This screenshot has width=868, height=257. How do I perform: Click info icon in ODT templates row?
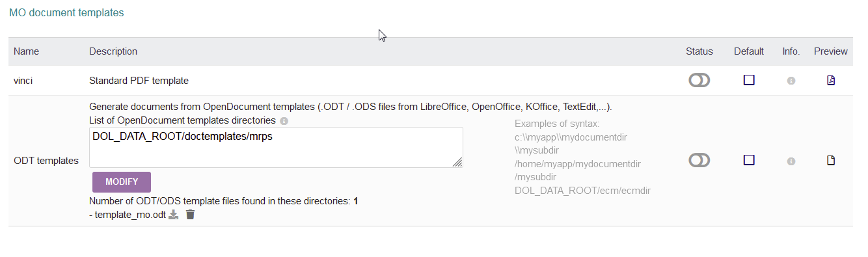(x=791, y=161)
